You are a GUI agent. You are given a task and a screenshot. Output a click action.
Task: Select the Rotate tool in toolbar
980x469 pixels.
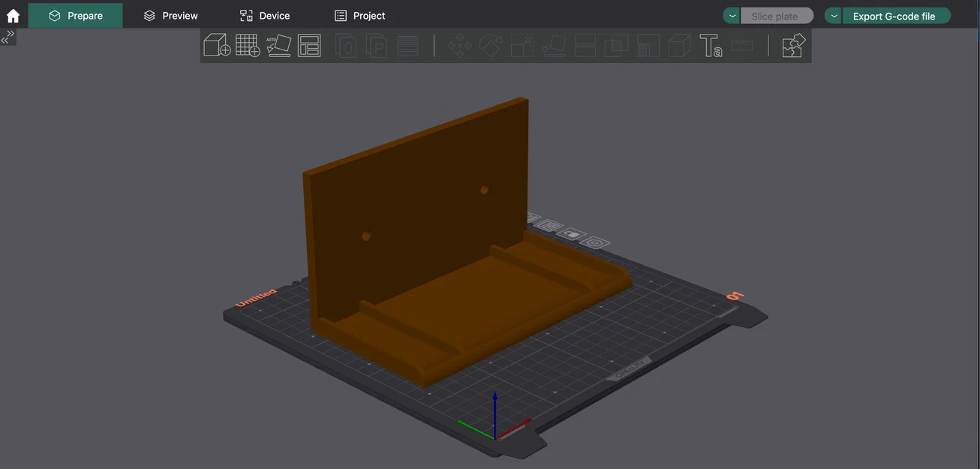pos(491,45)
